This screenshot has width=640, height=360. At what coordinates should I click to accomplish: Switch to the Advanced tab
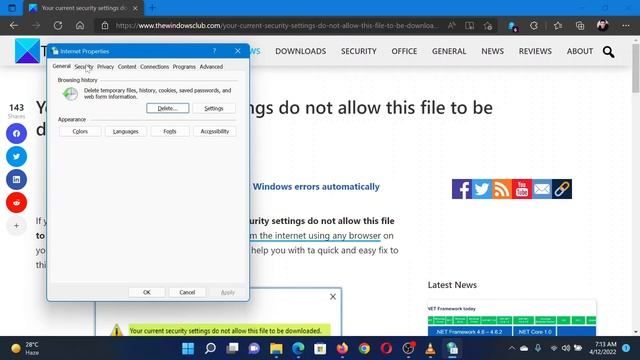point(211,67)
